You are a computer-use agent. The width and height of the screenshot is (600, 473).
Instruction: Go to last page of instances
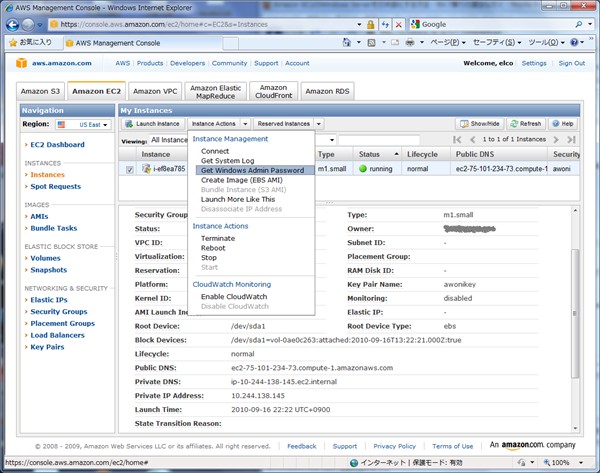pyautogui.click(x=571, y=140)
